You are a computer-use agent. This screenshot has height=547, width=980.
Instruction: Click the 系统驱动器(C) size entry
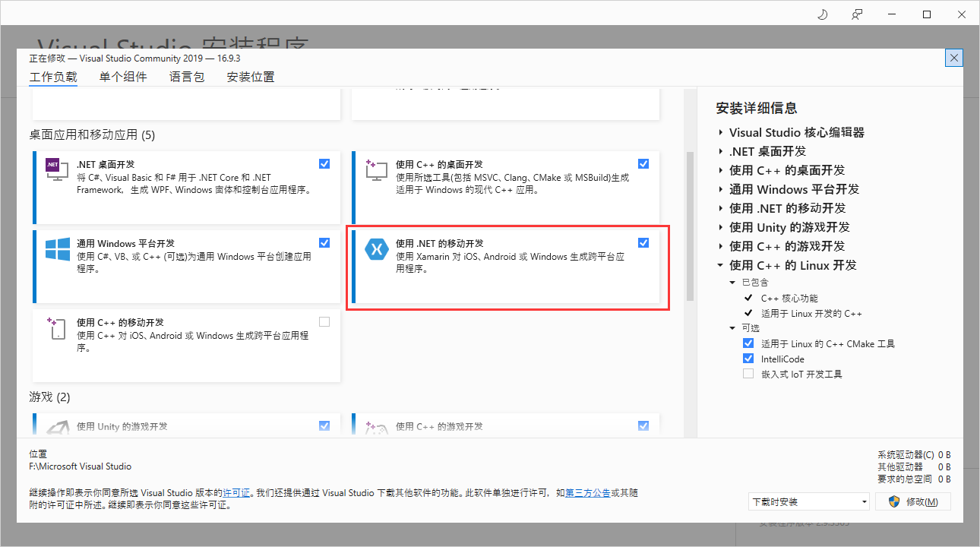coord(914,454)
